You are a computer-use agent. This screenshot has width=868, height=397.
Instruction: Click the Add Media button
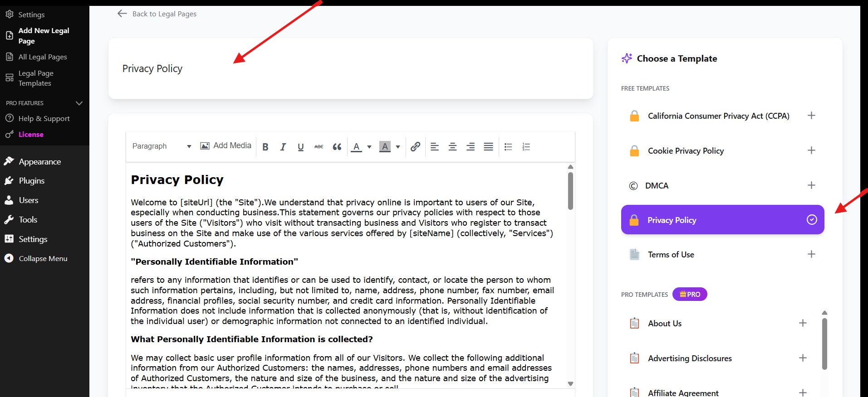[226, 145]
